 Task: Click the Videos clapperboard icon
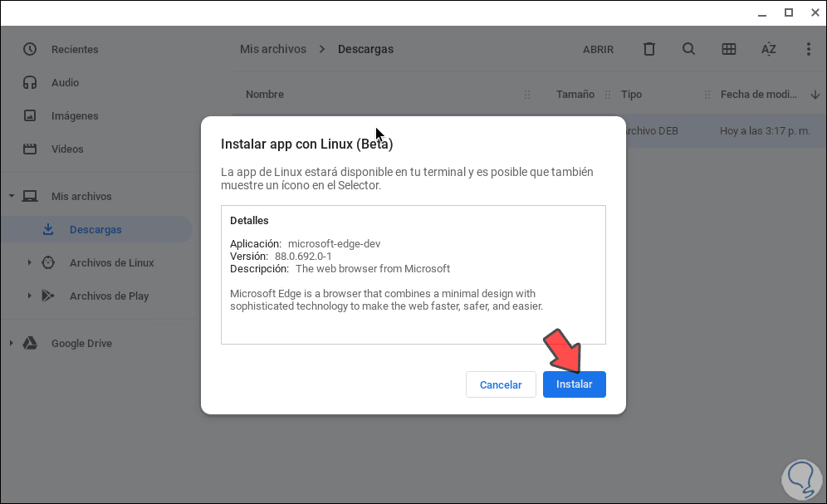click(x=30, y=149)
